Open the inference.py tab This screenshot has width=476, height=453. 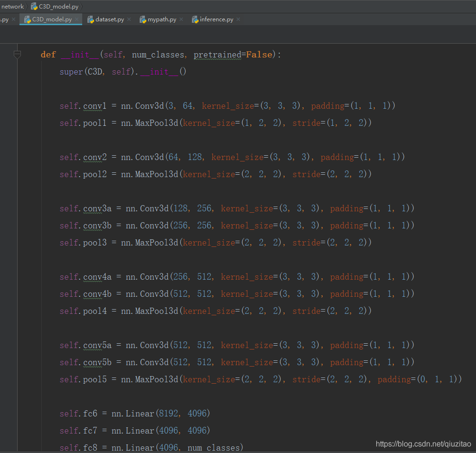coord(217,19)
